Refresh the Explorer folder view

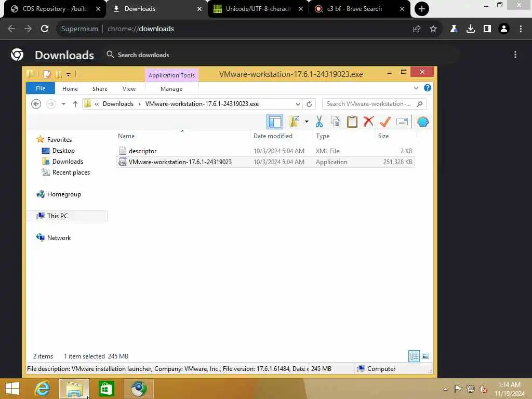click(x=309, y=104)
